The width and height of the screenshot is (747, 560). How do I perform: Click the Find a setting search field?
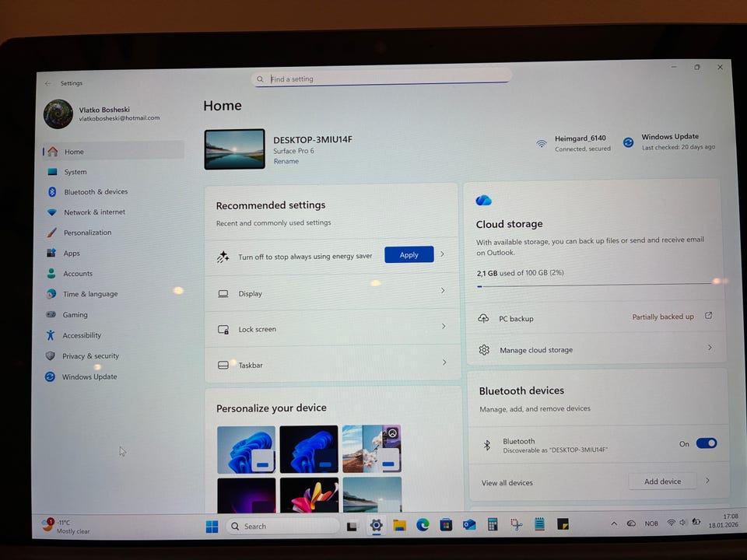(381, 78)
